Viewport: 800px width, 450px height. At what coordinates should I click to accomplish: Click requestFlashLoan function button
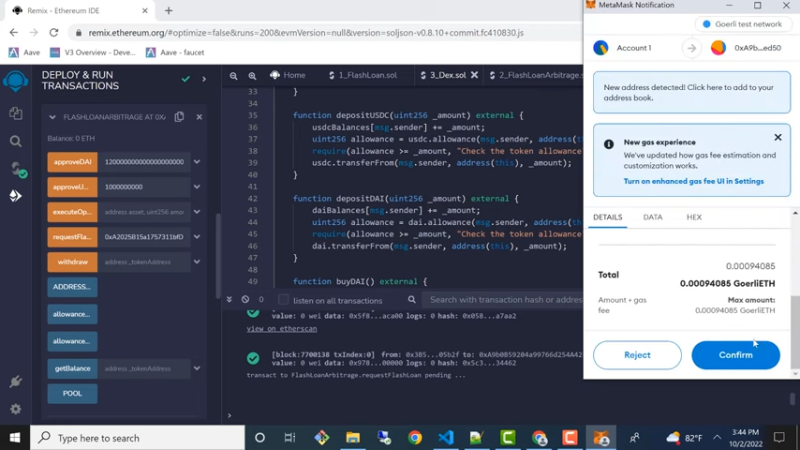72,237
